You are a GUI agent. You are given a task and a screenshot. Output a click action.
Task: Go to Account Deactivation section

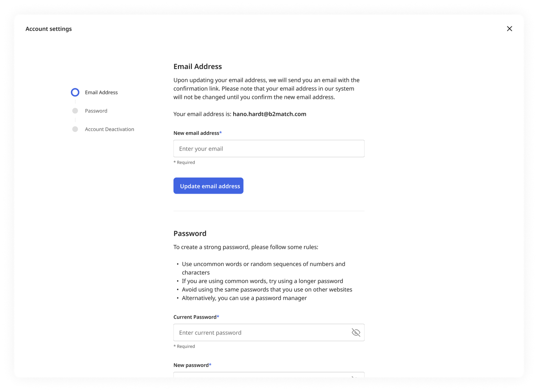(110, 129)
